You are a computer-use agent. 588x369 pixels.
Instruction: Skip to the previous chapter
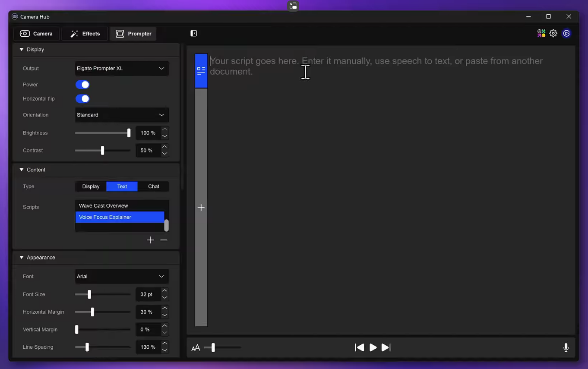point(359,347)
